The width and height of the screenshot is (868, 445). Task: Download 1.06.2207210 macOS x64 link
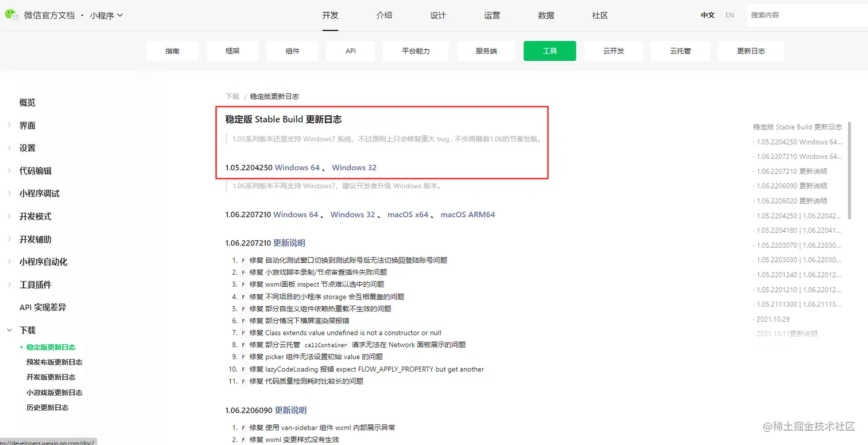click(408, 214)
